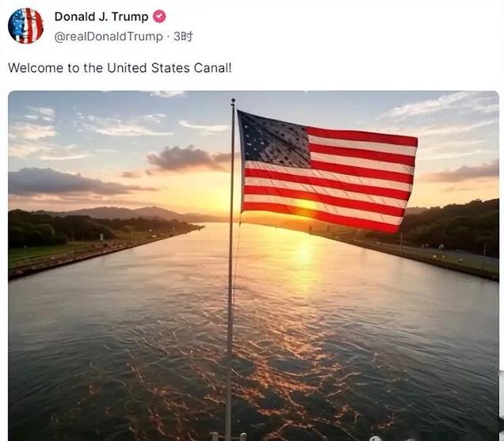
Task: Click the pink verified badge
Action: (x=159, y=17)
